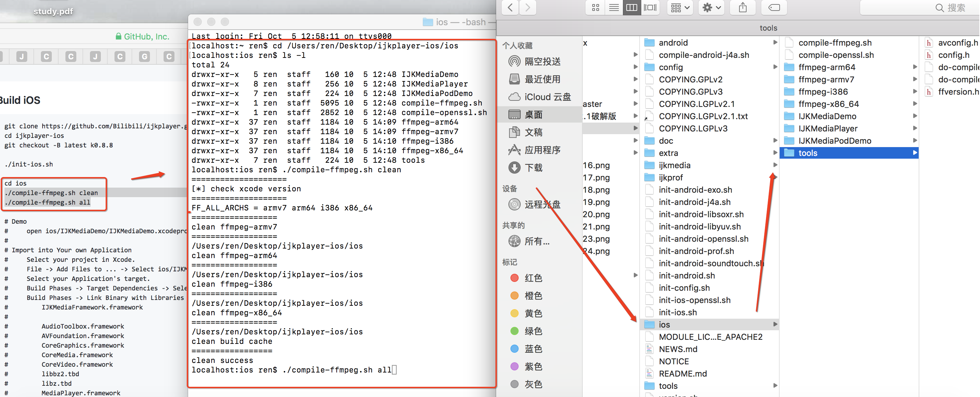Select the Downloads sidebar item
This screenshot has width=980, height=397.
click(x=533, y=168)
